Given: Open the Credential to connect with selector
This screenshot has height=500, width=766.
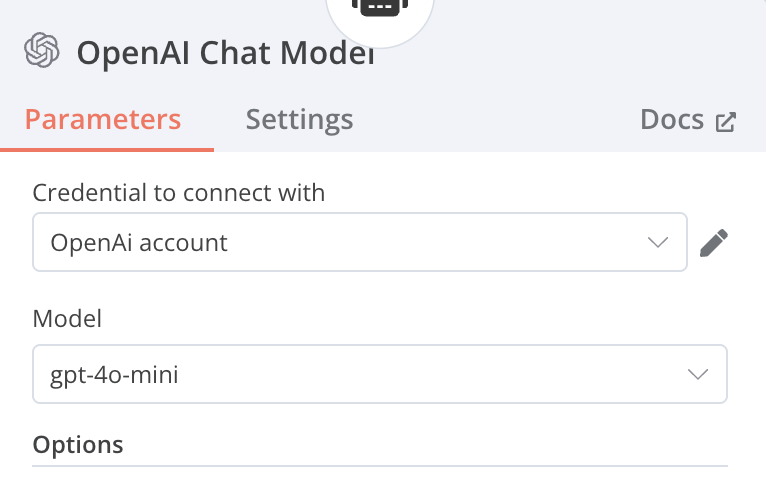Looking at the screenshot, I should click(340, 242).
